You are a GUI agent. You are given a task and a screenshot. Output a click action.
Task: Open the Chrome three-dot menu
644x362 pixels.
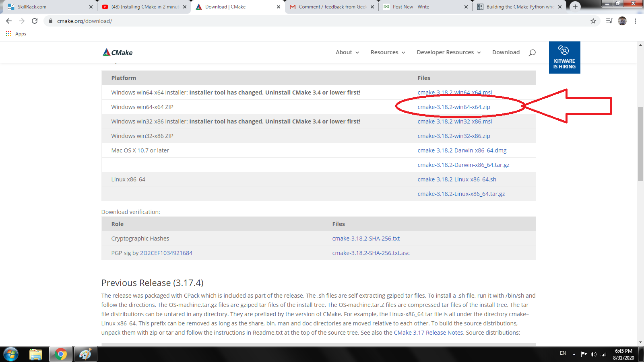click(636, 21)
